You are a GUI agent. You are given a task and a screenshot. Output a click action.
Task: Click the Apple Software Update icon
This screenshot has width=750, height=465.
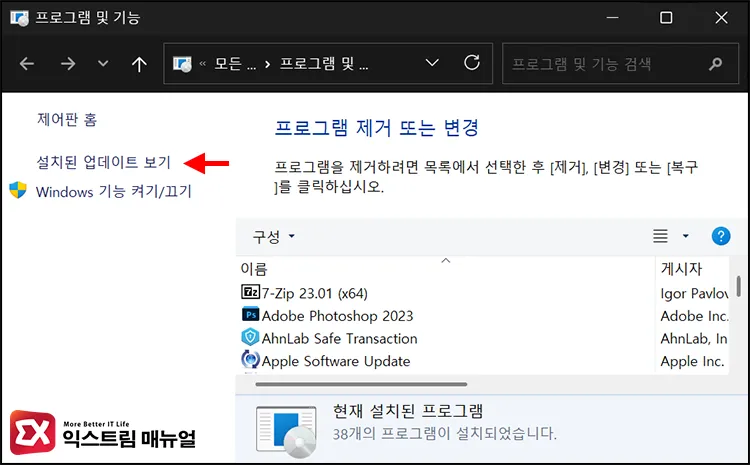pos(250,359)
